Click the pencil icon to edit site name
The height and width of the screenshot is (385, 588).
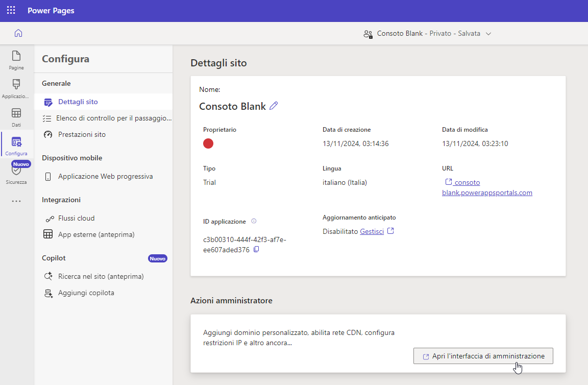tap(274, 106)
